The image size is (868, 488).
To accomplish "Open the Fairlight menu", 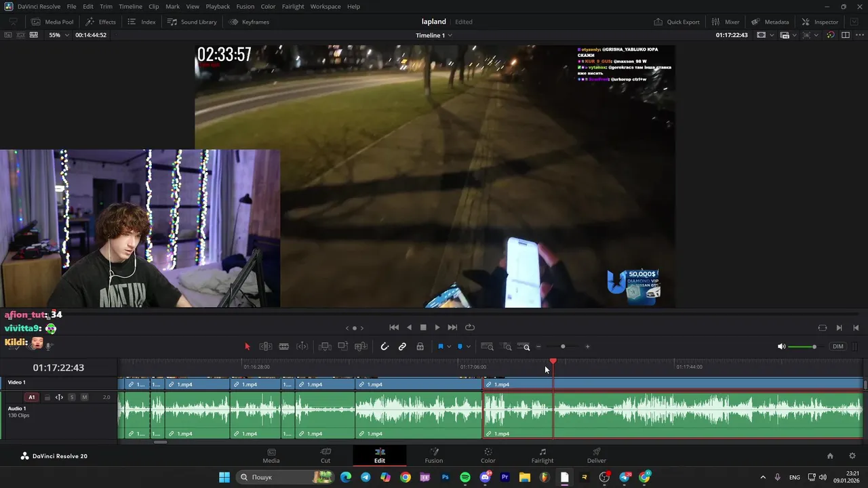I will click(x=293, y=6).
